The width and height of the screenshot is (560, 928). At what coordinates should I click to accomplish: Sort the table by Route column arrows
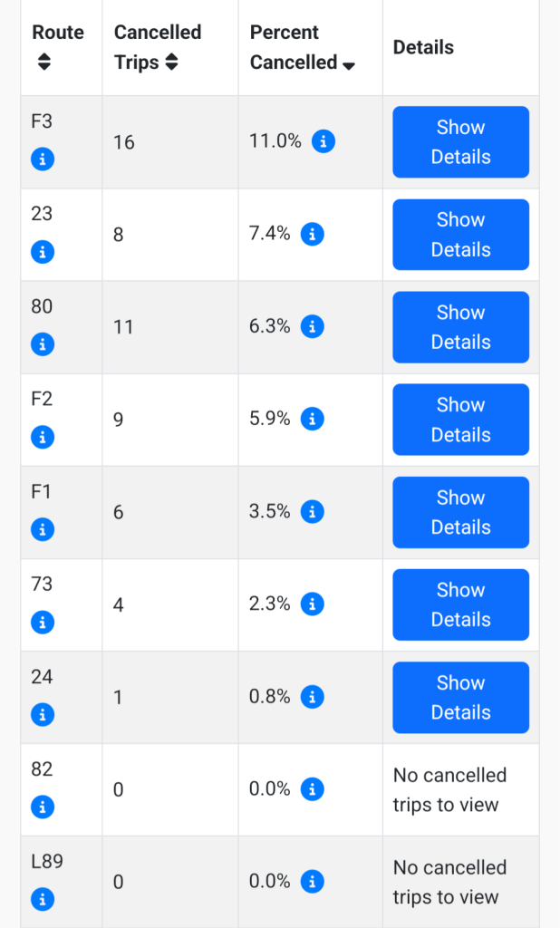43,62
